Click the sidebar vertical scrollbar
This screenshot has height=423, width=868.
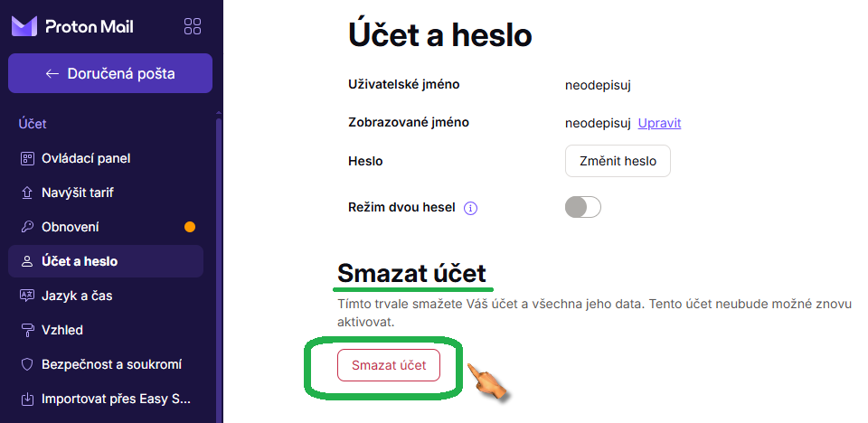coord(218,271)
